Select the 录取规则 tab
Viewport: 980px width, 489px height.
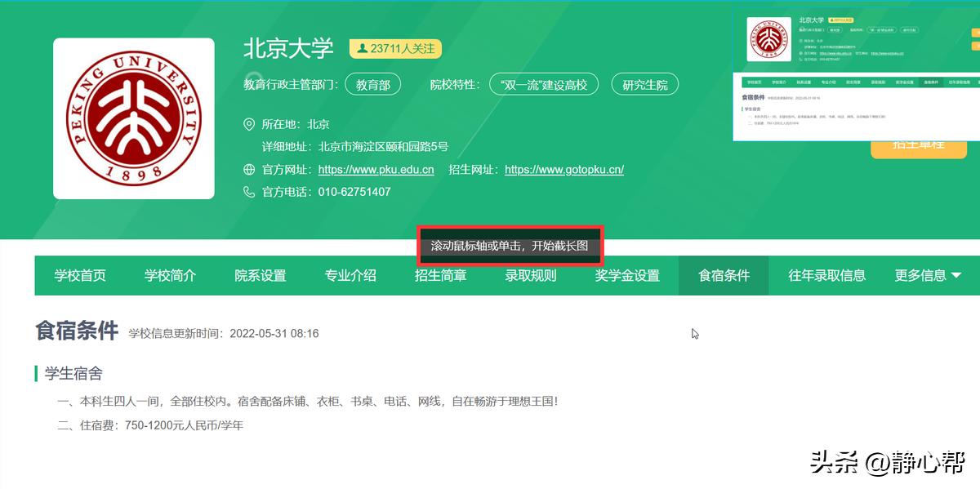pos(531,276)
